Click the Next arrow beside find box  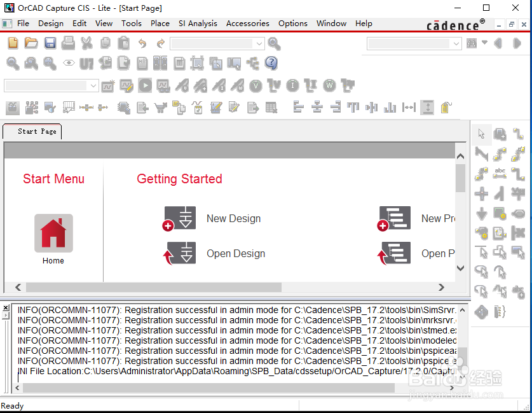[517, 43]
